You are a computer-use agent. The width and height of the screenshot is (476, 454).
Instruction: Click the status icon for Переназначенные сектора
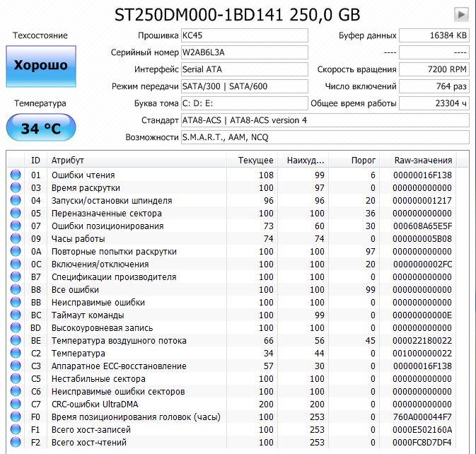[16, 213]
